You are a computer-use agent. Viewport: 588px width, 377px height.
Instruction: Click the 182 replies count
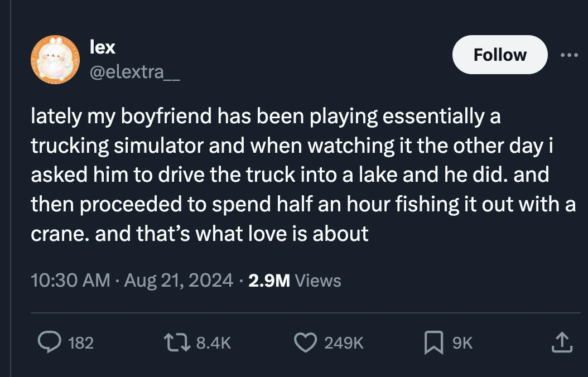80,343
